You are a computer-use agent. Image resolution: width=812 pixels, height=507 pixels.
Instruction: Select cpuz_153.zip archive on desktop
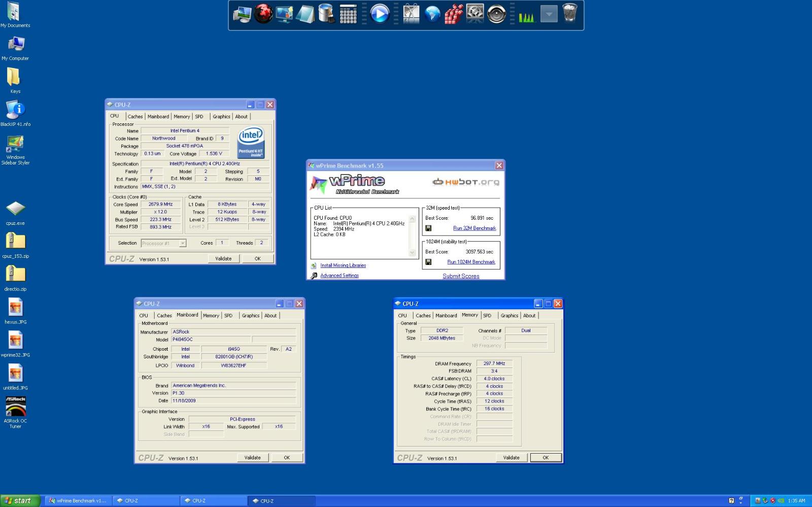coord(15,246)
